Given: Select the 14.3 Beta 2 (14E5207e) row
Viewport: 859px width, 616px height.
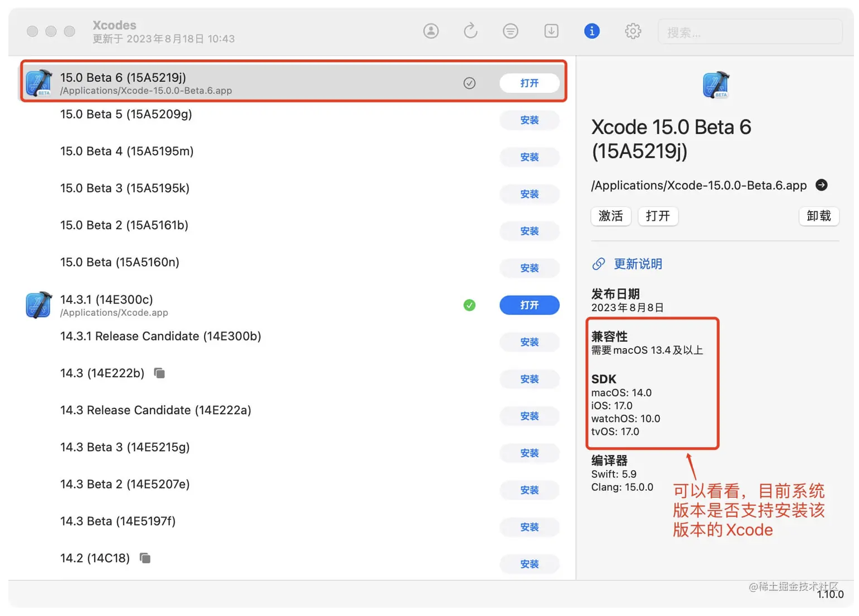Looking at the screenshot, I should tap(293, 490).
